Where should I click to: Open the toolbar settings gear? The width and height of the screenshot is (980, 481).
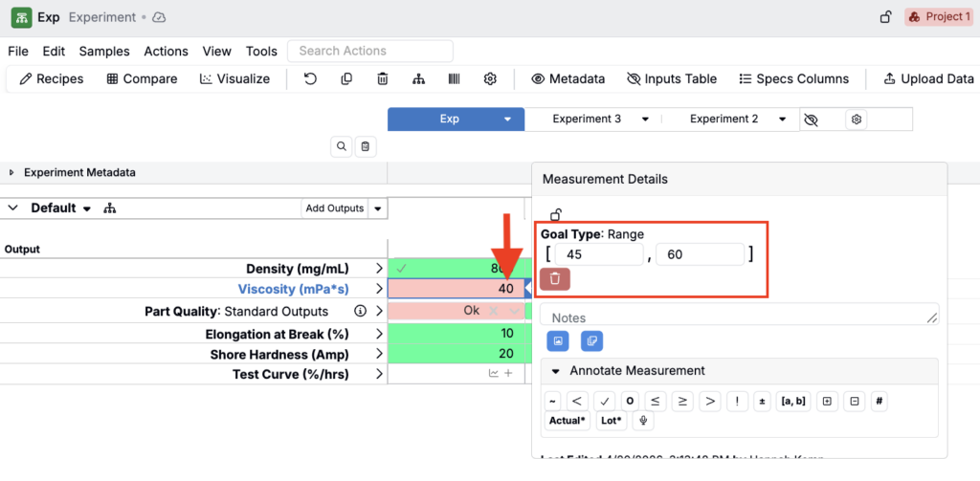pyautogui.click(x=490, y=79)
